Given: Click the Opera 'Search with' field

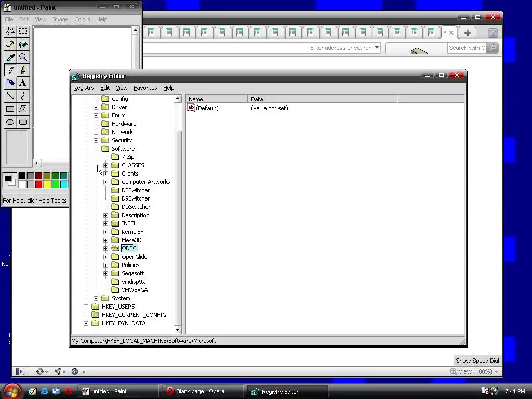Looking at the screenshot, I should 467,48.
